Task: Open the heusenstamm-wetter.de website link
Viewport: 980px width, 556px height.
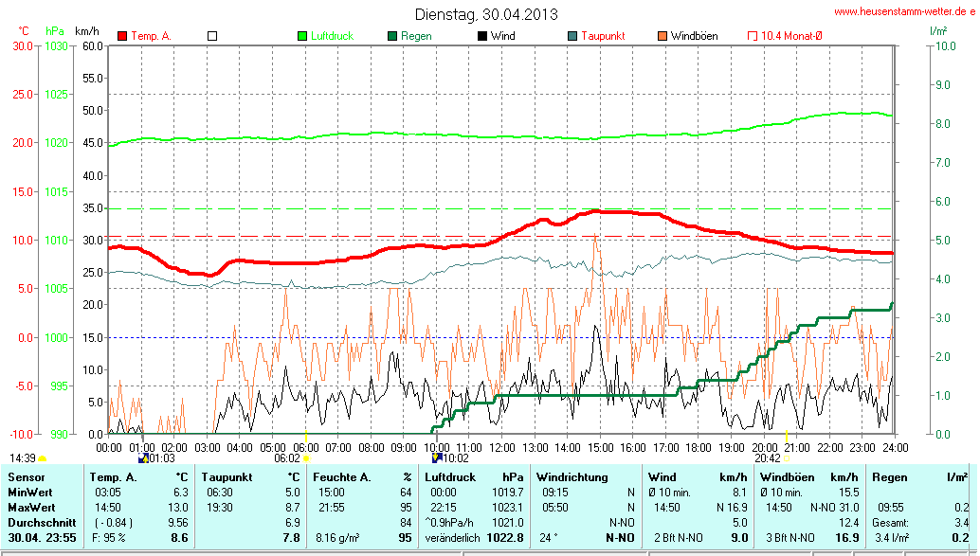Action: coord(904,12)
